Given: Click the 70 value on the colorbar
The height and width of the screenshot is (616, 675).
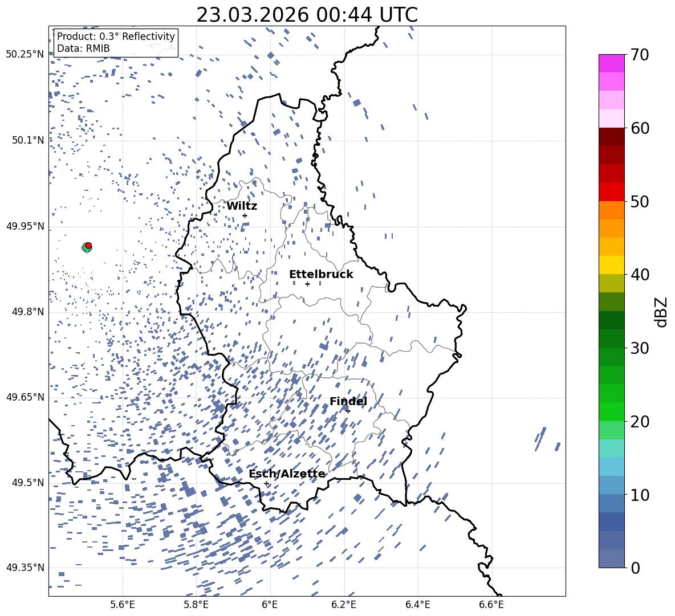Looking at the screenshot, I should coord(640,55).
